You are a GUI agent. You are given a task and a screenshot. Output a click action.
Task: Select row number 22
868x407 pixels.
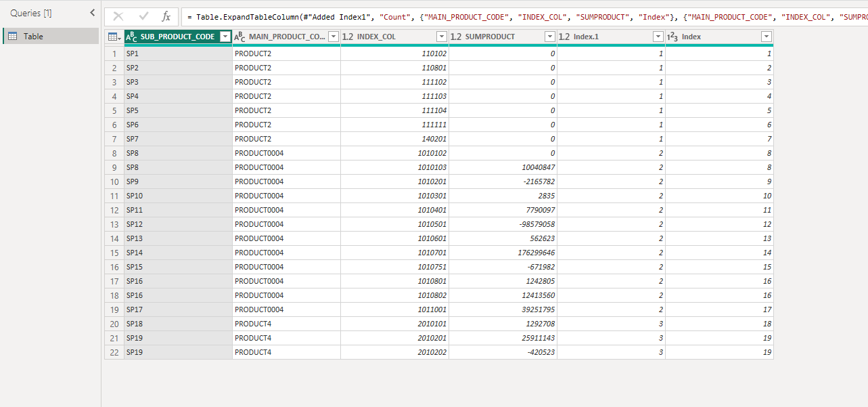(x=114, y=352)
